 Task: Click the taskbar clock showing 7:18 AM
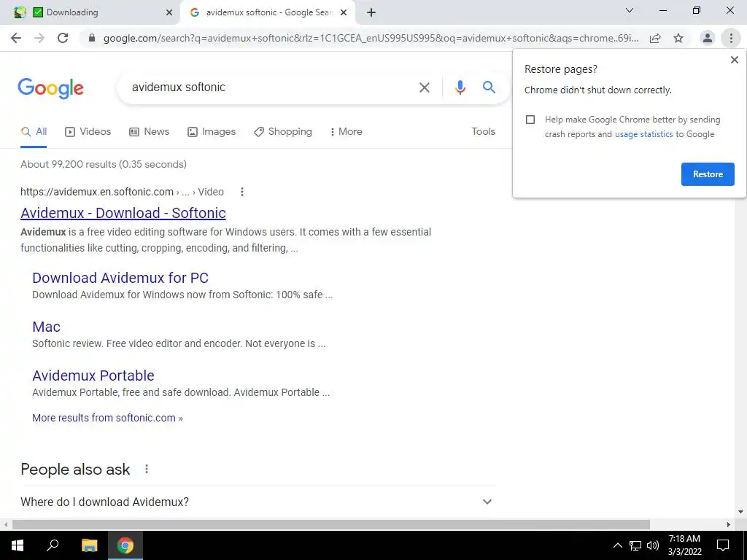(x=684, y=545)
